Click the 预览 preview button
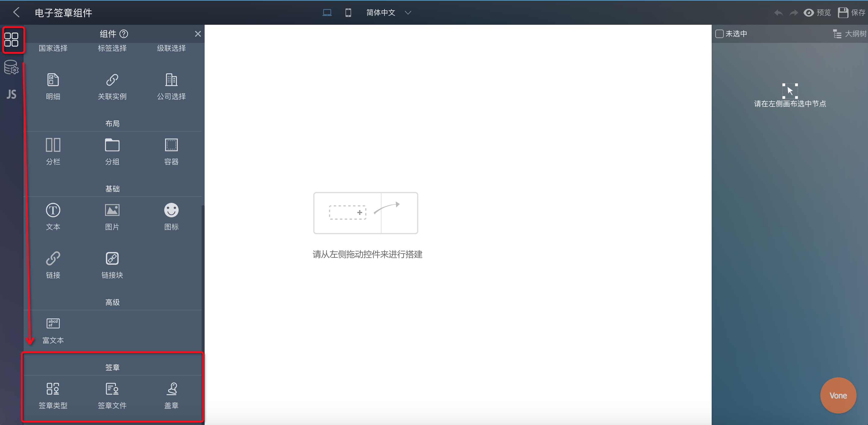 click(817, 13)
